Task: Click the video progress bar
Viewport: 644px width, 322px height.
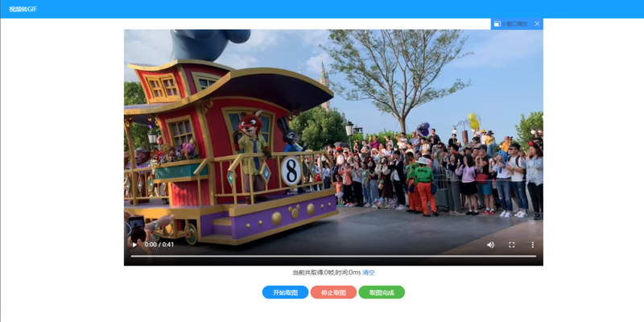Action: (x=333, y=256)
